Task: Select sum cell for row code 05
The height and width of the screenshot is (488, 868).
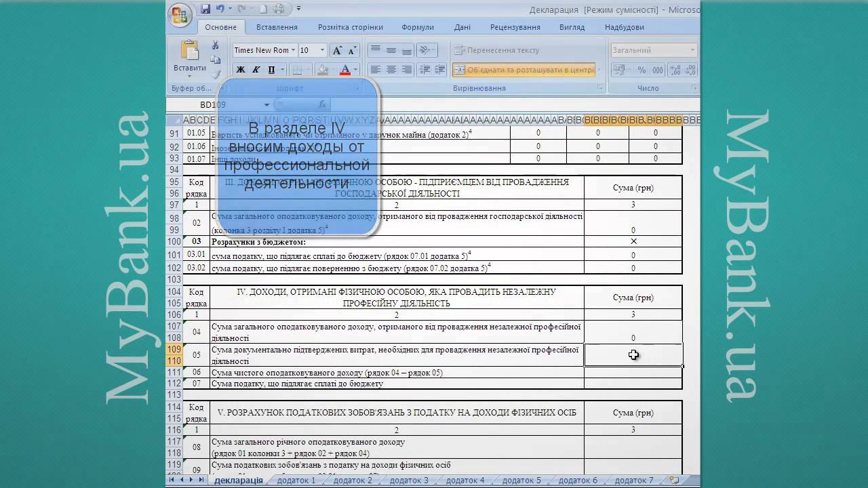Action: coord(633,355)
